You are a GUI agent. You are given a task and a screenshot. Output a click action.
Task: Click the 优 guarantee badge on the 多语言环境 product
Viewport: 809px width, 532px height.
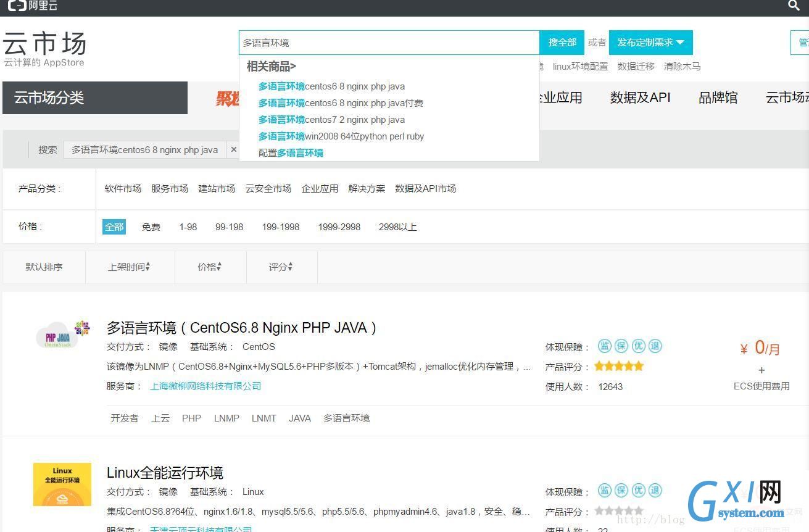(639, 346)
